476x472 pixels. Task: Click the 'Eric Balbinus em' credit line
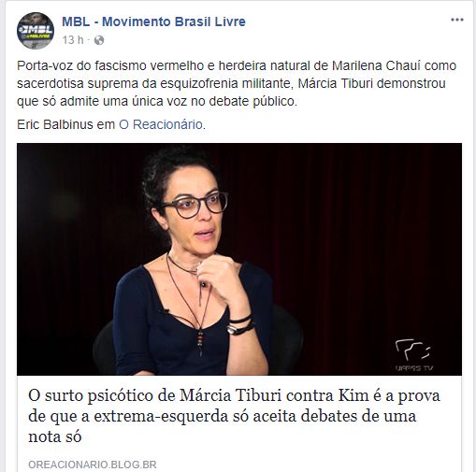tap(65, 124)
